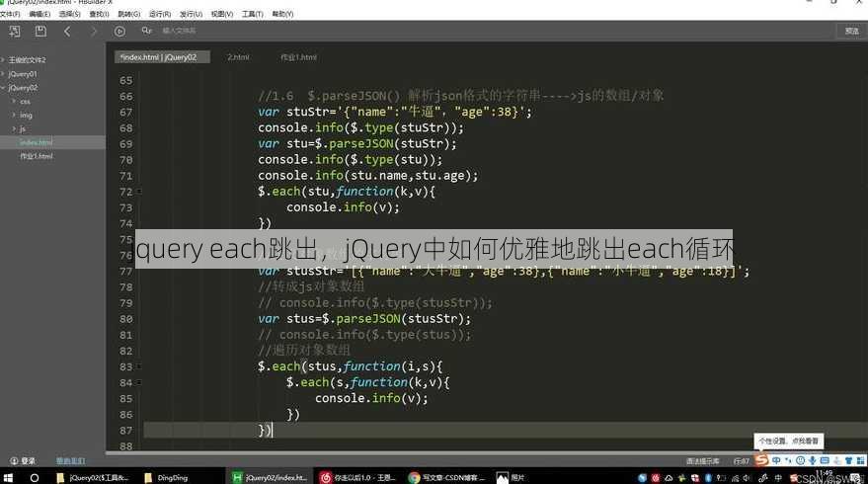
Task: Expand the js folder arrow
Action: pos(14,129)
